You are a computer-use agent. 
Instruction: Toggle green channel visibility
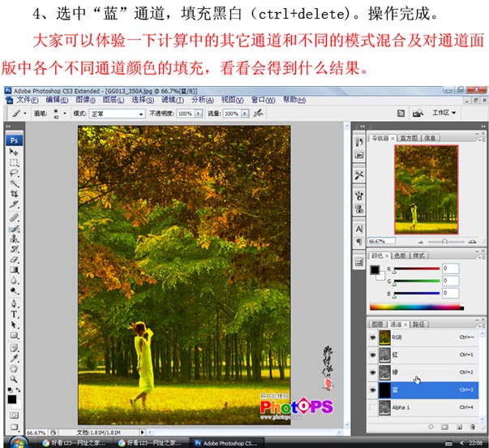pyautogui.click(x=373, y=373)
